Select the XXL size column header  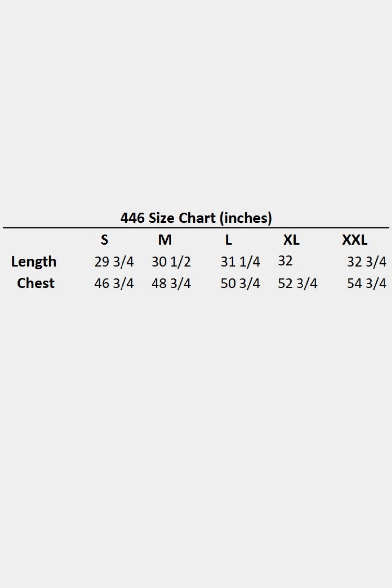pos(354,240)
